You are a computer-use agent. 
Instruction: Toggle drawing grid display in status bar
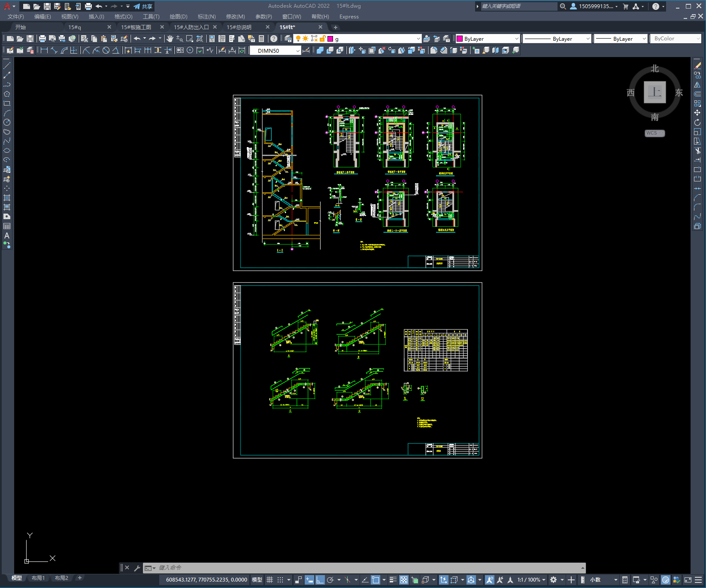pos(270,580)
